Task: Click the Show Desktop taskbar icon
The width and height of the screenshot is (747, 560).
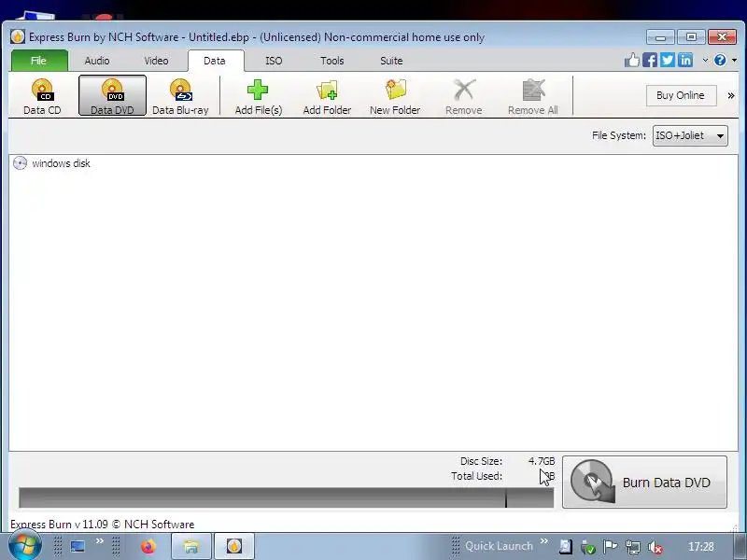Action: click(x=78, y=546)
